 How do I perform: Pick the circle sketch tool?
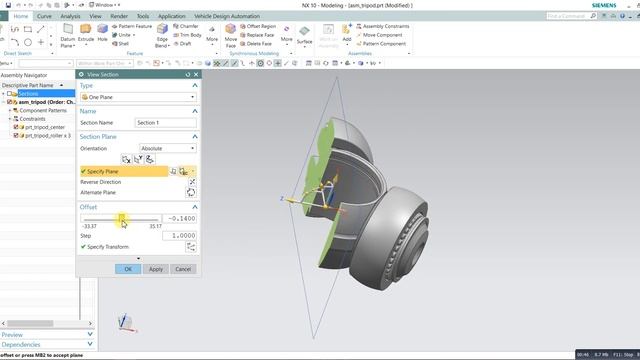point(28,42)
